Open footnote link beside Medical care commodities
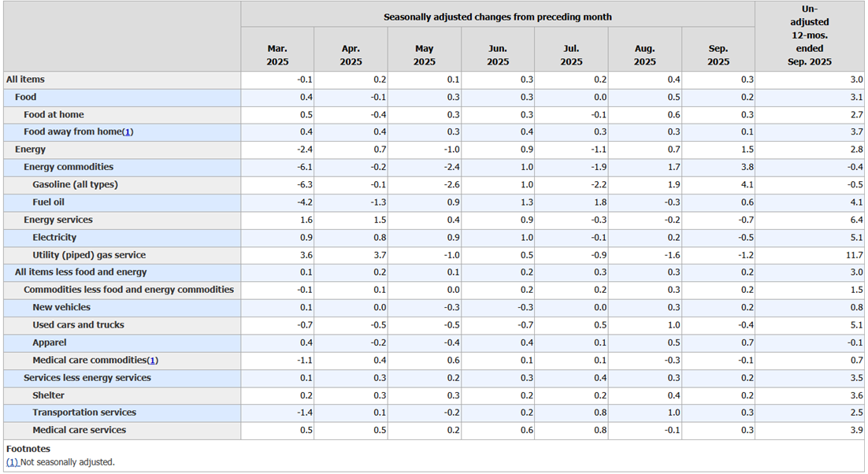The width and height of the screenshot is (868, 474). [153, 360]
